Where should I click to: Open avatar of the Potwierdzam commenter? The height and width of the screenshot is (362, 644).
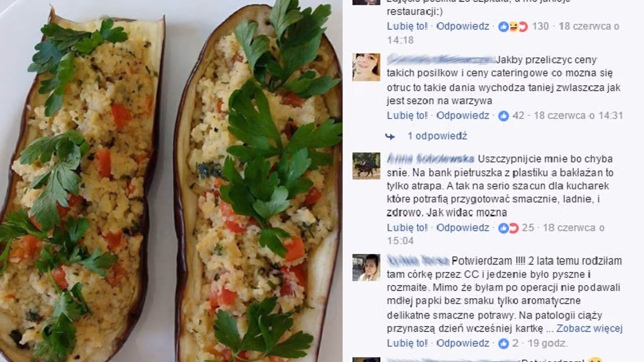point(366,267)
